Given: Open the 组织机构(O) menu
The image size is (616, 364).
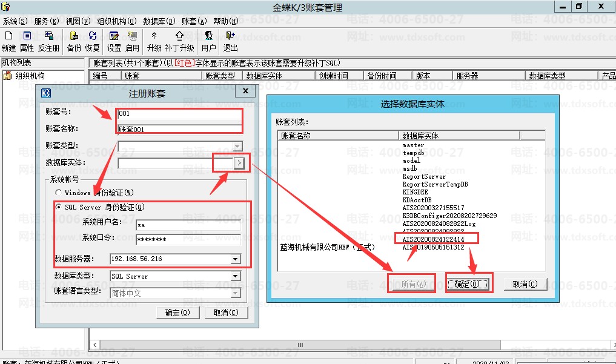Looking at the screenshot, I should (117, 21).
